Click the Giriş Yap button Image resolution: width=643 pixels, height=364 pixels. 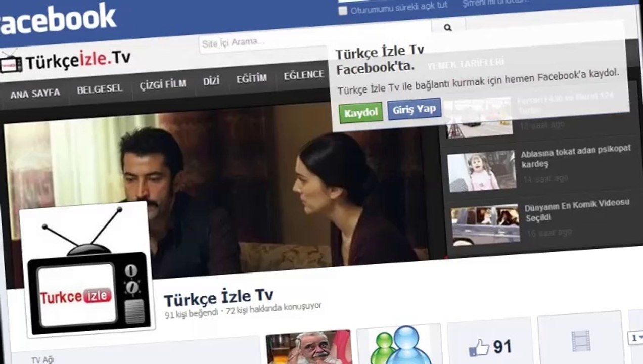pos(415,109)
